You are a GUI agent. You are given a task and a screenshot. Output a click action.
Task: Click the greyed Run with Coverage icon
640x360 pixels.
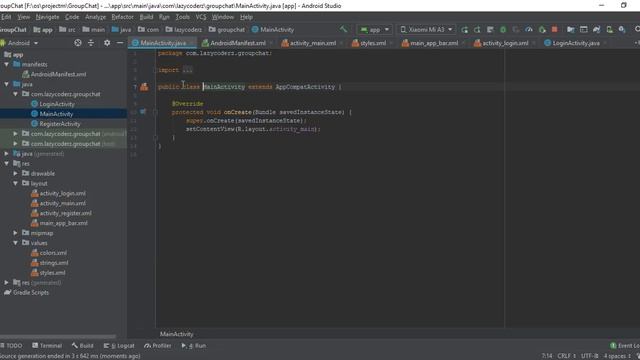[516, 30]
